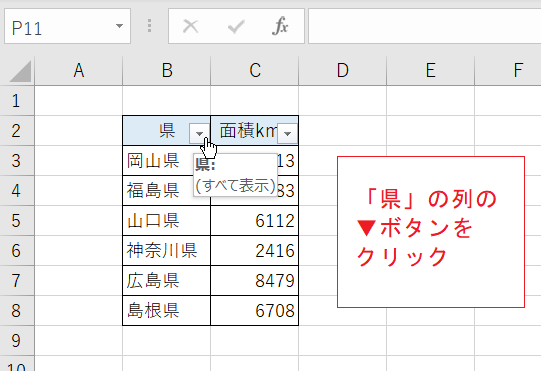This screenshot has height=371, width=541.
Task: Click the Enter checkmark icon in formula bar
Action: point(236,26)
